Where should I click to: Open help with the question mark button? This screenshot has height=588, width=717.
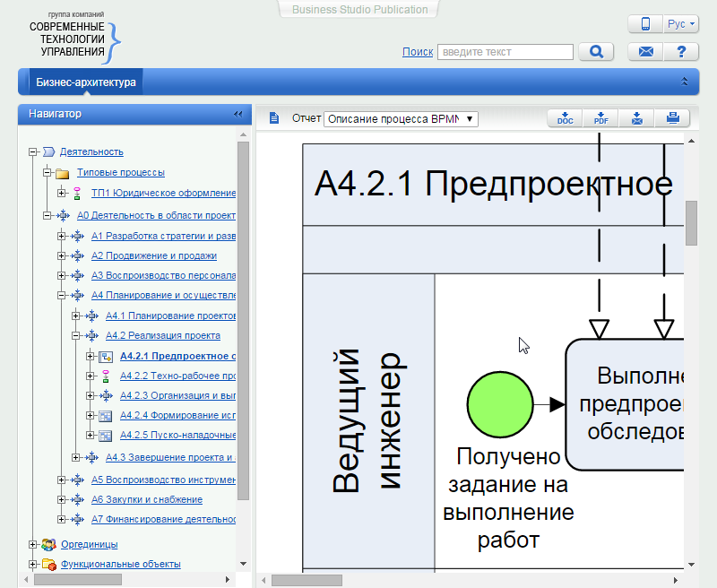tap(681, 52)
